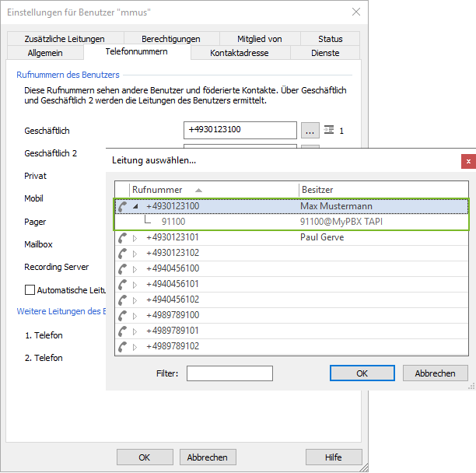476x473 pixels.
Task: Click the Hilfe button
Action: [x=334, y=457]
